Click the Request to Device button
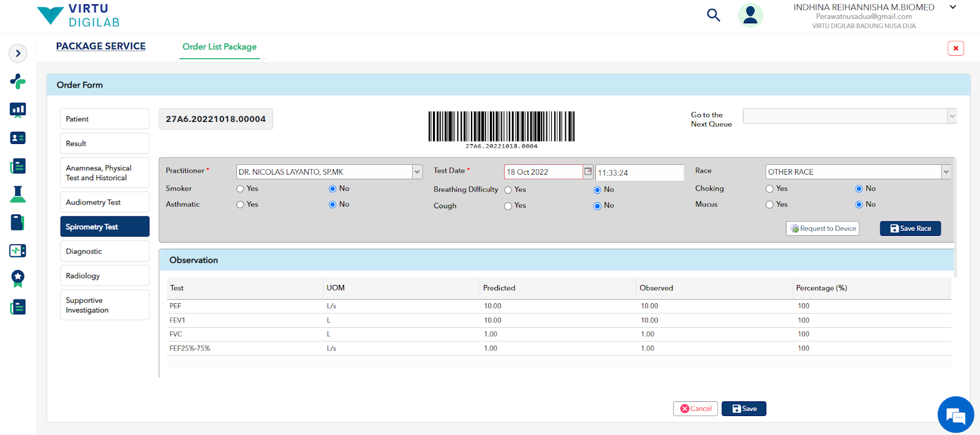 (x=823, y=229)
